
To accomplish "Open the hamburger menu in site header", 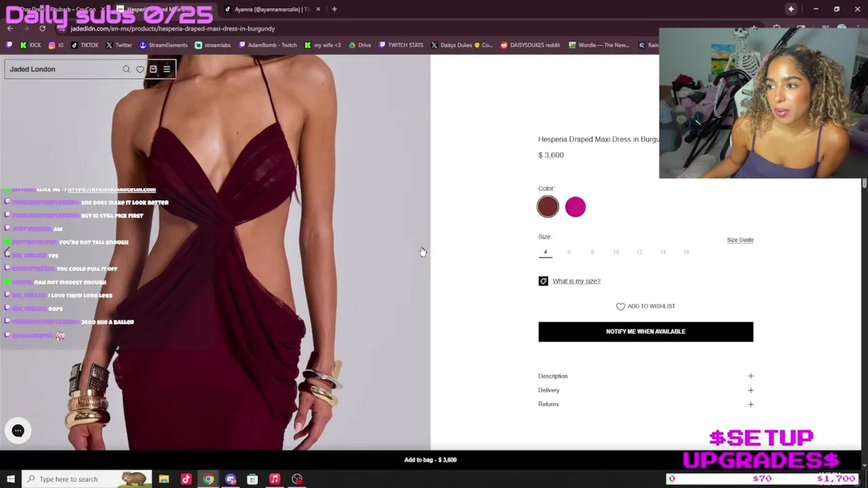I will coord(167,69).
